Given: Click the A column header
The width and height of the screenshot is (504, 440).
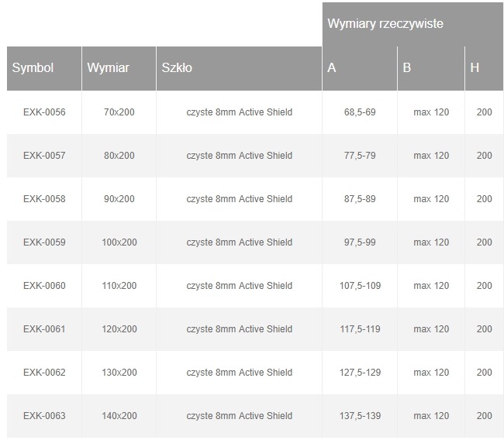Looking at the screenshot, I should pyautogui.click(x=332, y=68).
